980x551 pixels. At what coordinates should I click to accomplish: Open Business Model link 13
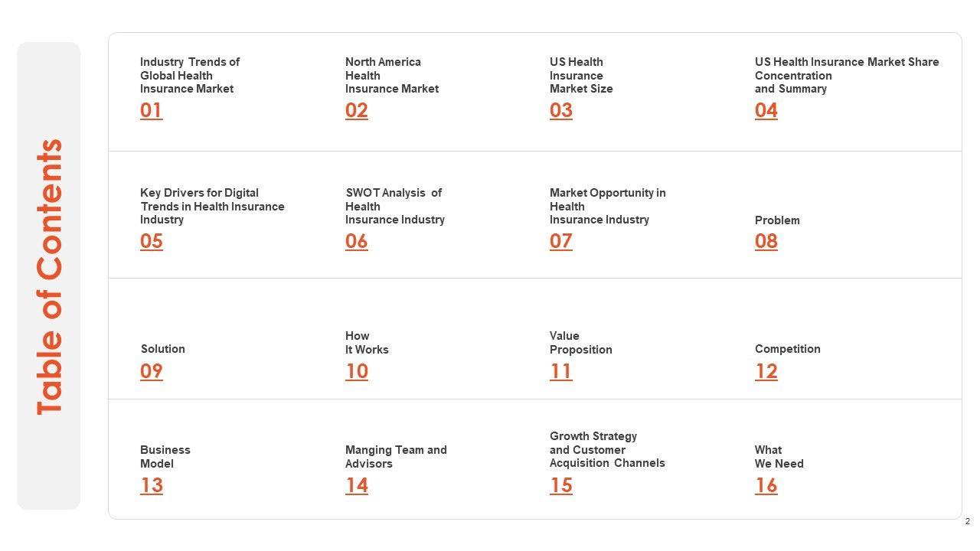[x=151, y=485]
